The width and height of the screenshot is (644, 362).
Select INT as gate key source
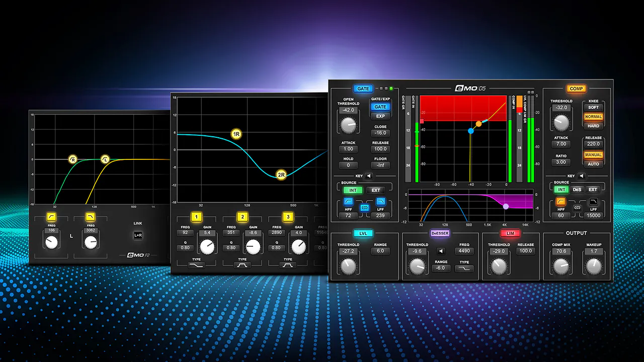[353, 190]
